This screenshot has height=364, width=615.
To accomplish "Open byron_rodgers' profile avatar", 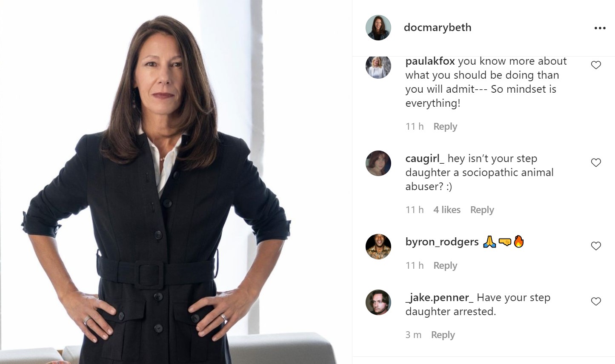I will tap(378, 247).
